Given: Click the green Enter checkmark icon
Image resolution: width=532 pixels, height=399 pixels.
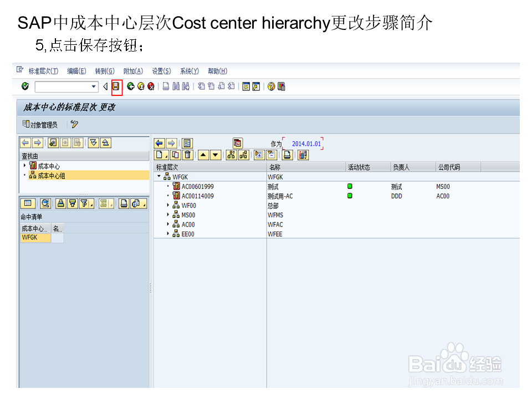Looking at the screenshot, I should pyautogui.click(x=25, y=86).
